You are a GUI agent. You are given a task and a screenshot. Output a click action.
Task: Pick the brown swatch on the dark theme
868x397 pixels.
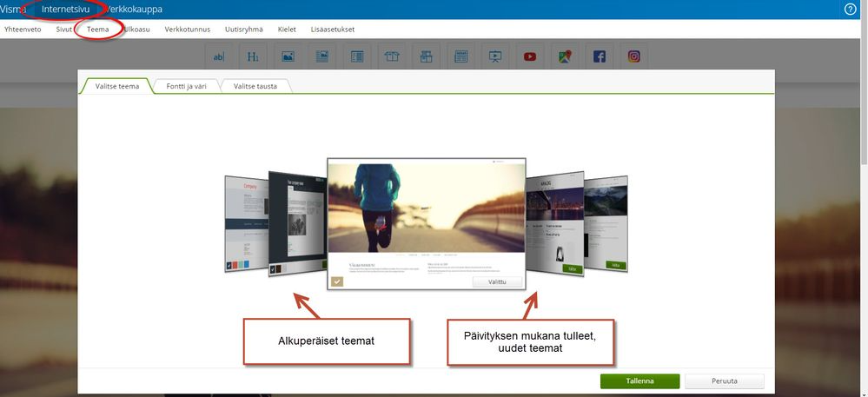(x=278, y=269)
